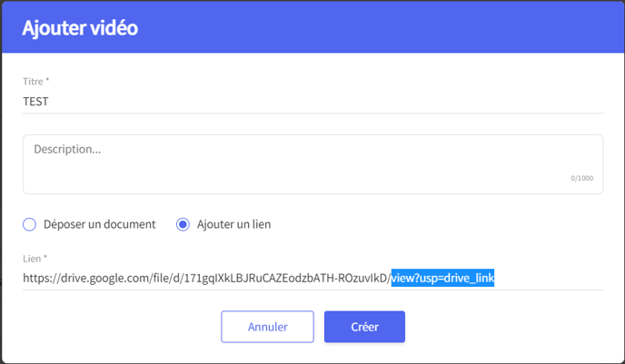Focus the Titre input field

312,102
